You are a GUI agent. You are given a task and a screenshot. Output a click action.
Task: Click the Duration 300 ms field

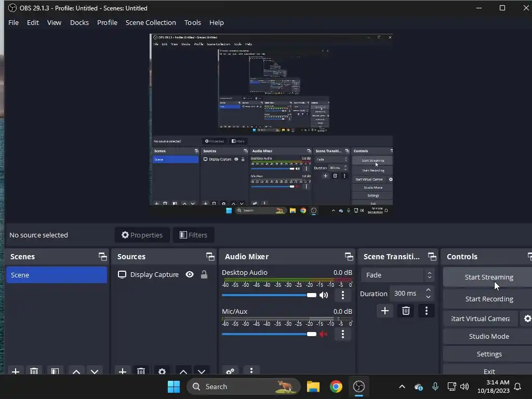[x=412, y=294]
